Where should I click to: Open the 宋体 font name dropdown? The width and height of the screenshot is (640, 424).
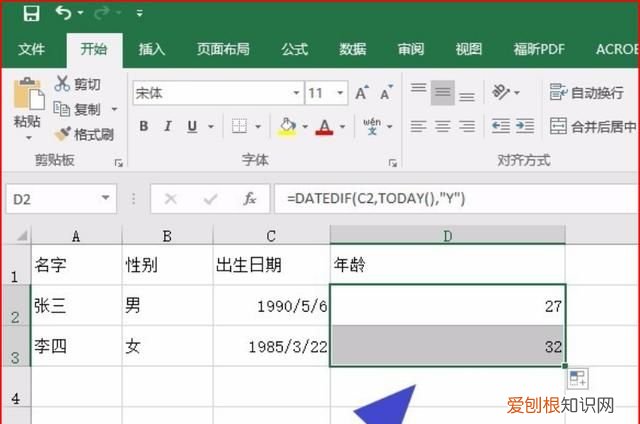pos(296,93)
